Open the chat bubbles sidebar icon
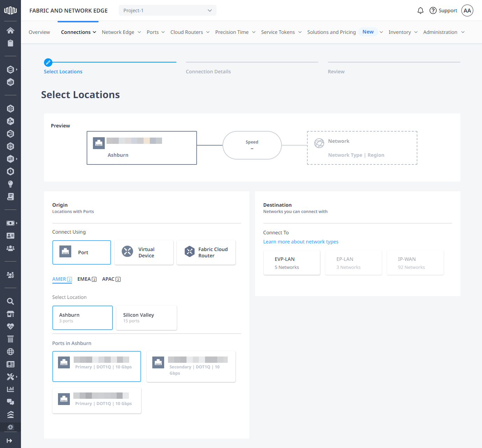Screen dimensions: 482x448 click(10, 402)
